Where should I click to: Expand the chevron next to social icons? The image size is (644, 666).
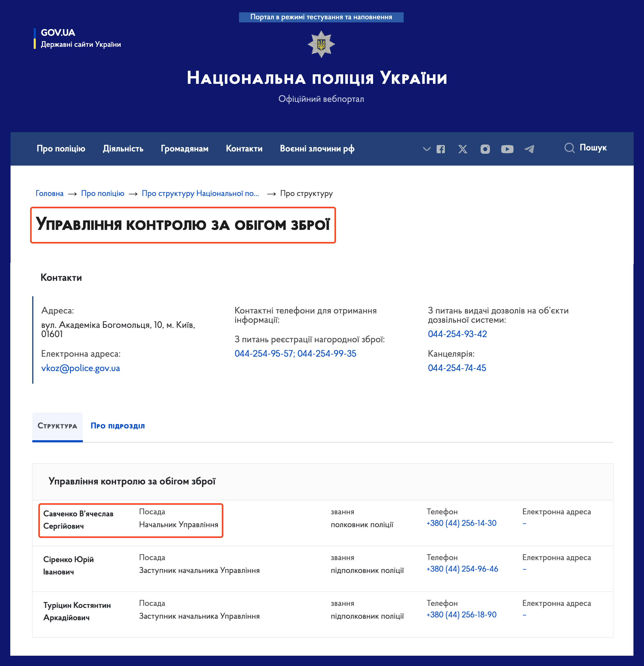coord(427,149)
